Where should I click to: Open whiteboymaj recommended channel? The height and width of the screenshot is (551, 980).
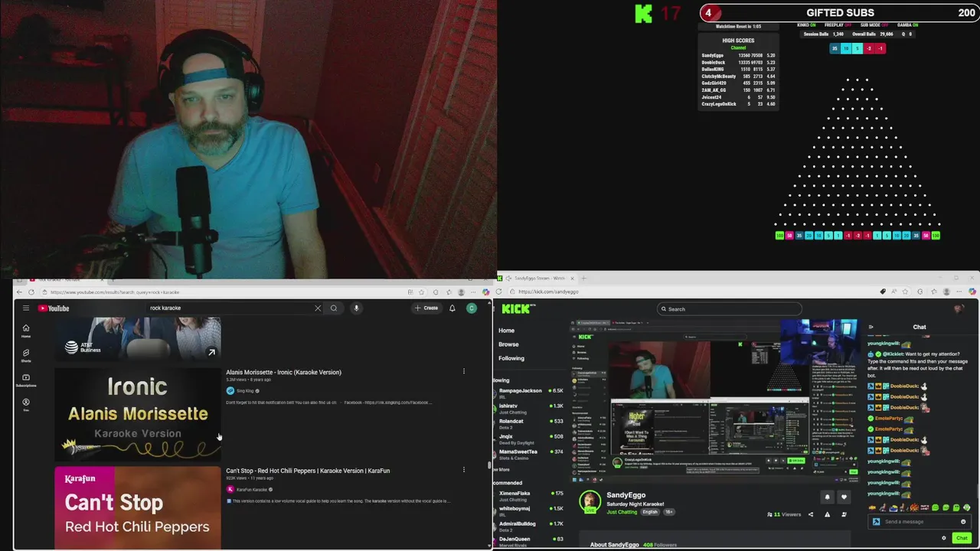tap(530, 510)
